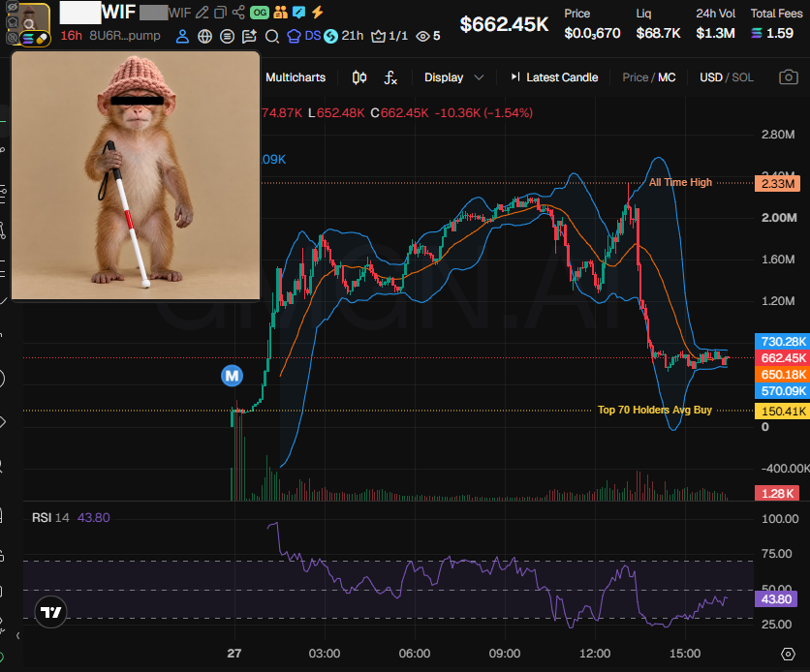Screen dimensions: 810x672
Task: Click the 150.41K yellow axis tag
Action: [782, 412]
